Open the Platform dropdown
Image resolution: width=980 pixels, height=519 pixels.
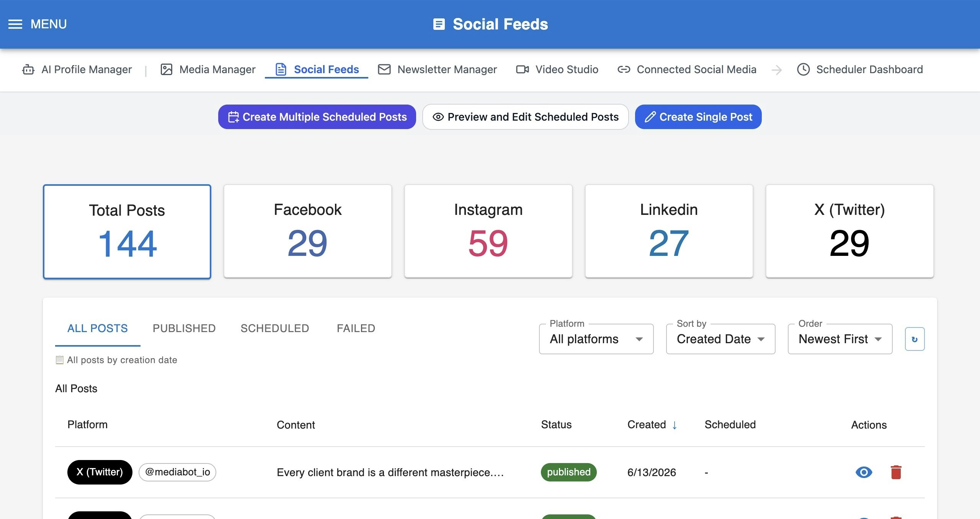(x=596, y=339)
